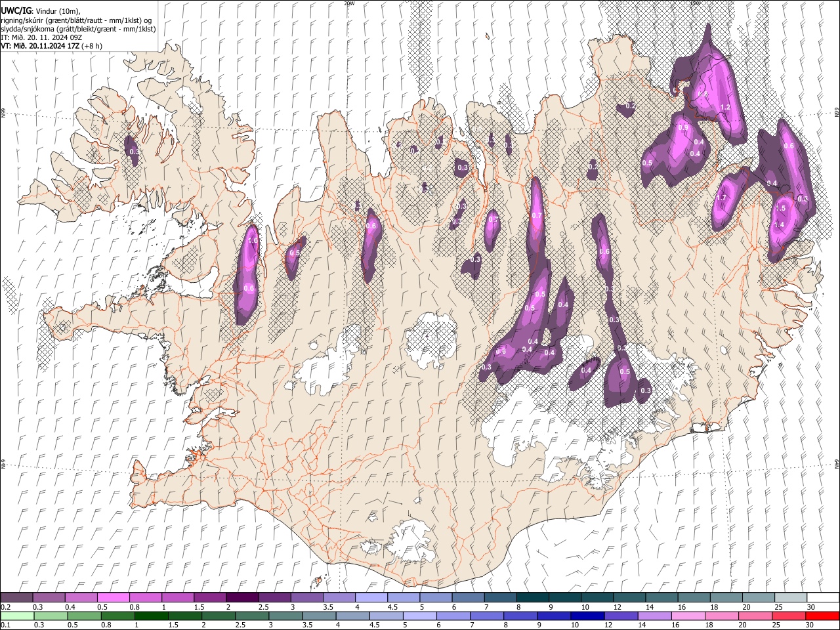This screenshot has width=840, height=630.
Task: Click the "0.9" snowfall value on the map
Action: 683,128
